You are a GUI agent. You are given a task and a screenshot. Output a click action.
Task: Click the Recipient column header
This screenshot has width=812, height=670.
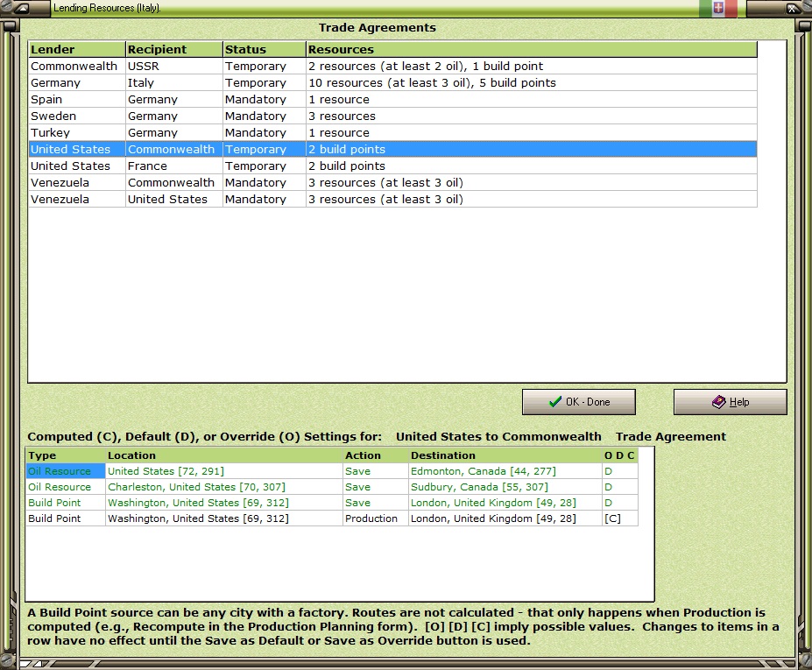tap(174, 49)
